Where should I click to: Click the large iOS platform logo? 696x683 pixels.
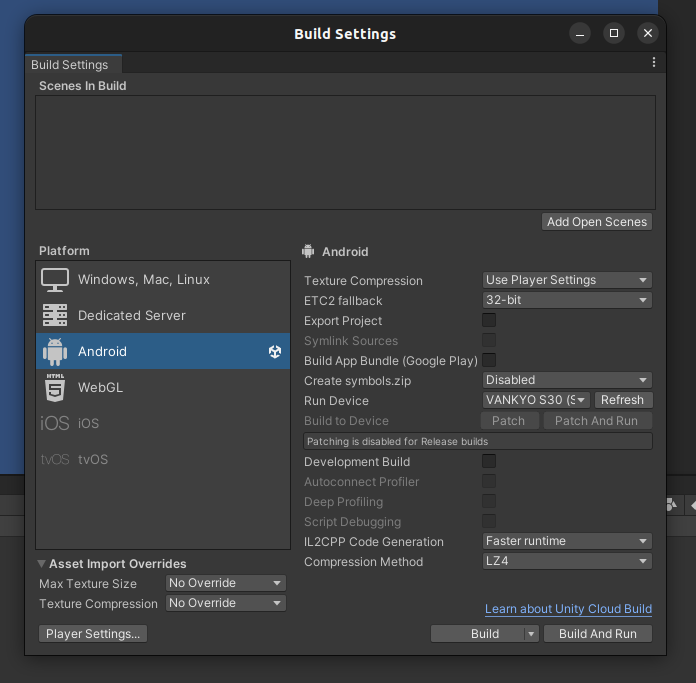click(x=55, y=423)
